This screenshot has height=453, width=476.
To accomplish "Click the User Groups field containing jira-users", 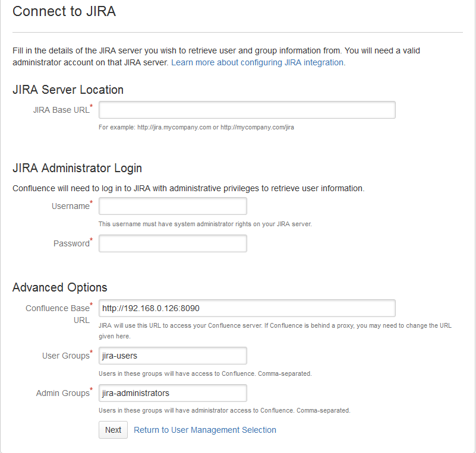I will coord(173,356).
